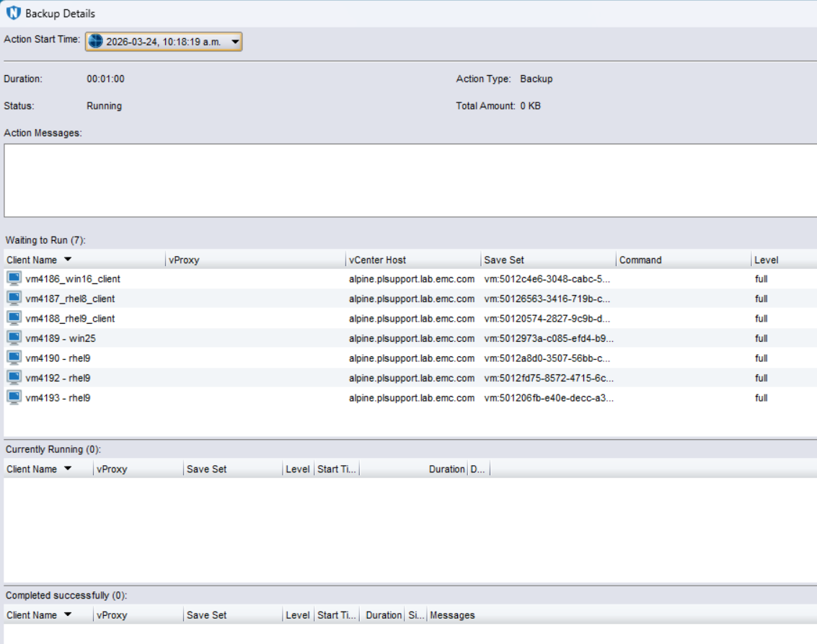This screenshot has height=644, width=817.
Task: Click vCenter host cell in vm4189 - win25 row
Action: tap(412, 338)
